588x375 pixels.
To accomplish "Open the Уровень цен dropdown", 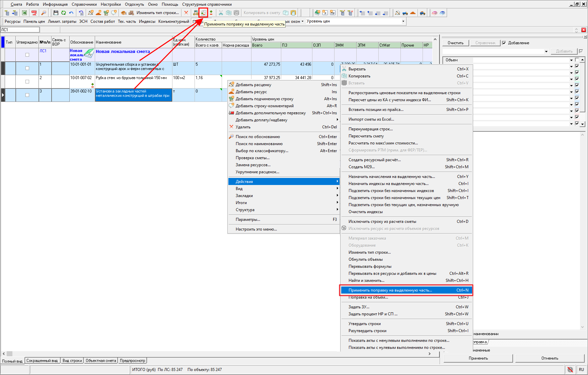I will click(x=403, y=21).
